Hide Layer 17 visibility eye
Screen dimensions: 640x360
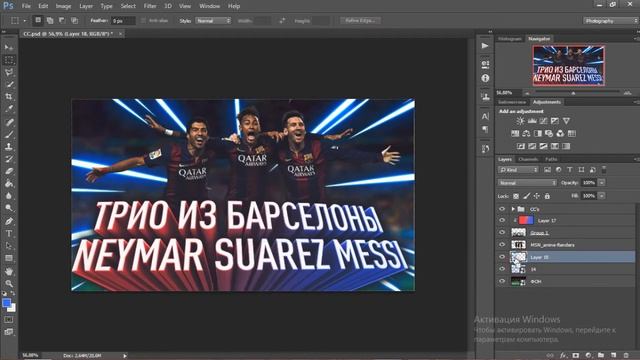click(x=502, y=220)
